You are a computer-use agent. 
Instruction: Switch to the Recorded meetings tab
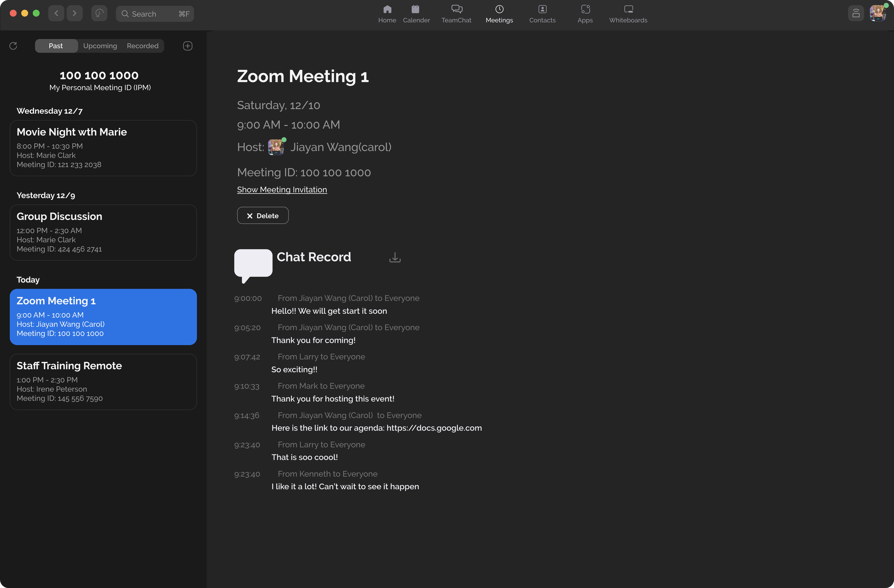pos(142,46)
